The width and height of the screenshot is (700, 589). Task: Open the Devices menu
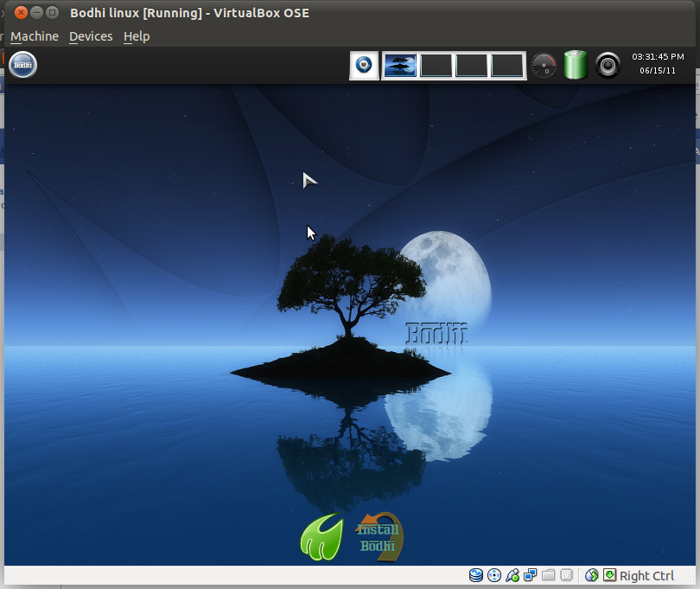coord(90,36)
